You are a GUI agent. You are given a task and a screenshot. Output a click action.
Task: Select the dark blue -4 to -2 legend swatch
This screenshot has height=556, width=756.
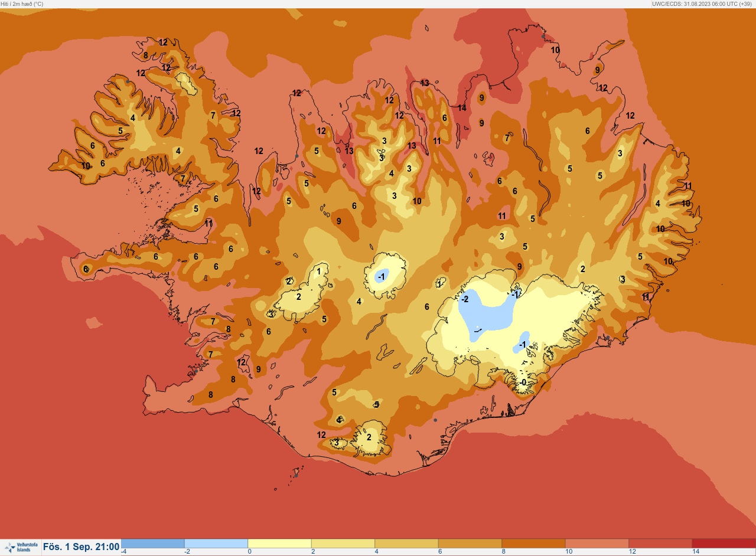(x=152, y=544)
